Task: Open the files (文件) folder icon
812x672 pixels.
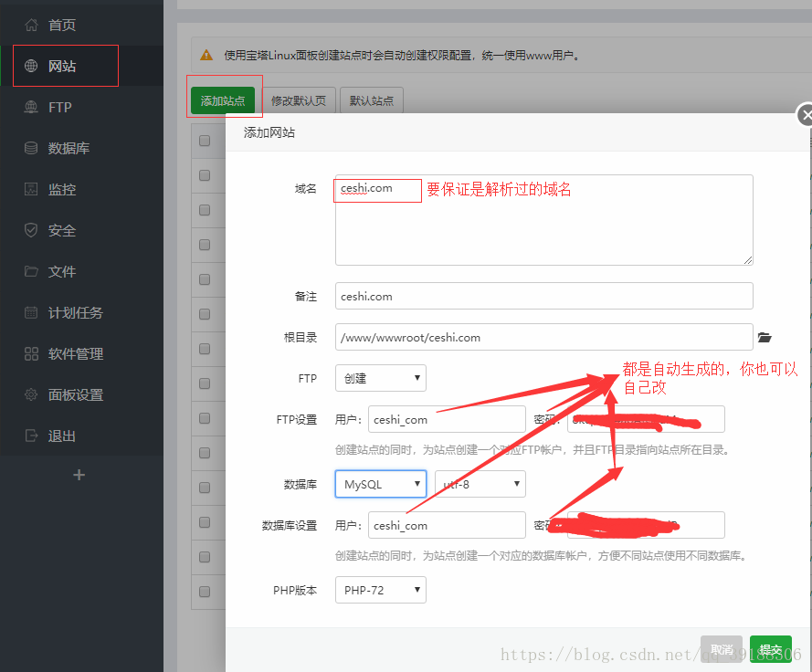Action: click(x=32, y=271)
